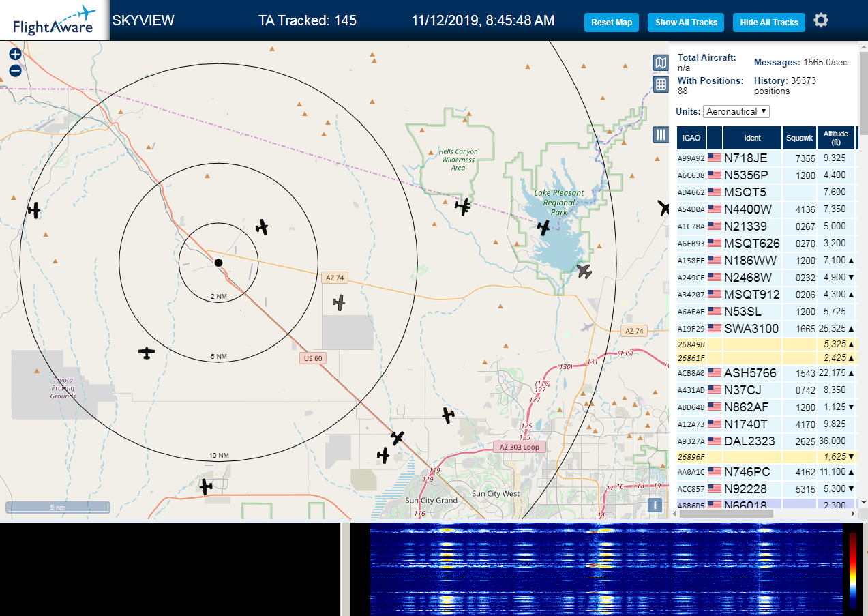Image resolution: width=868 pixels, height=616 pixels.
Task: Select aircraft above Toyota Proving Grounds
Action: [x=147, y=353]
